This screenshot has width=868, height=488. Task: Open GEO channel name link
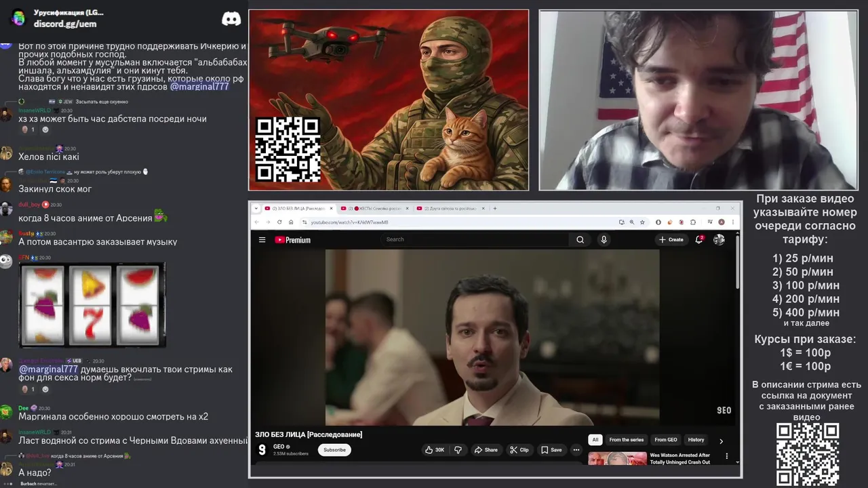tap(279, 447)
